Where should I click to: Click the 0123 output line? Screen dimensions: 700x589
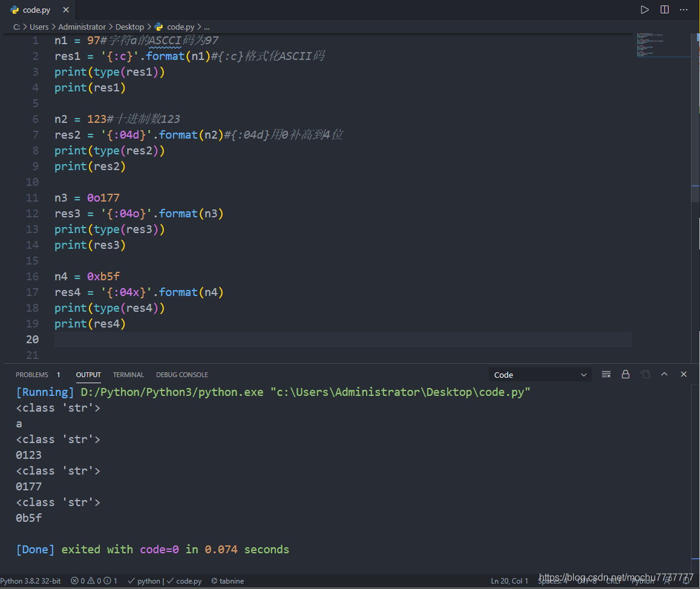(x=28, y=455)
